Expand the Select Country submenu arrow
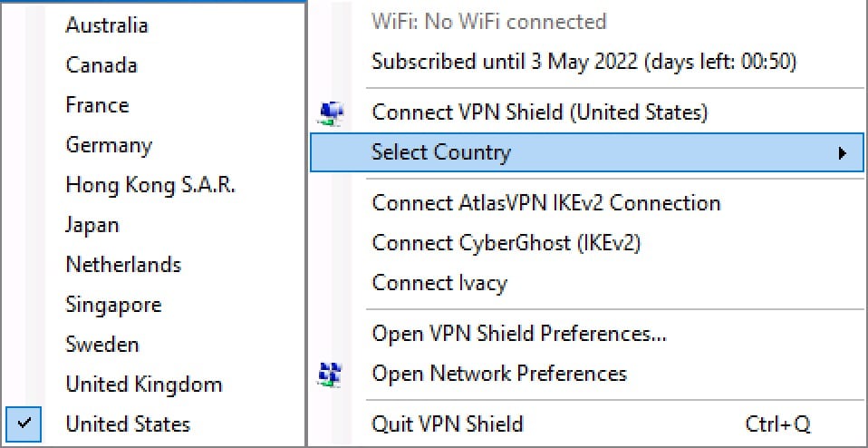This screenshot has height=448, width=868. pos(843,153)
